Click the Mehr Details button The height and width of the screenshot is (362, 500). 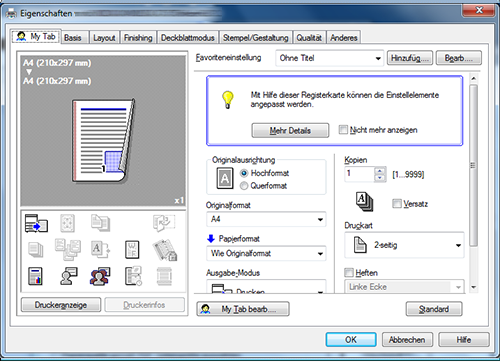[290, 130]
